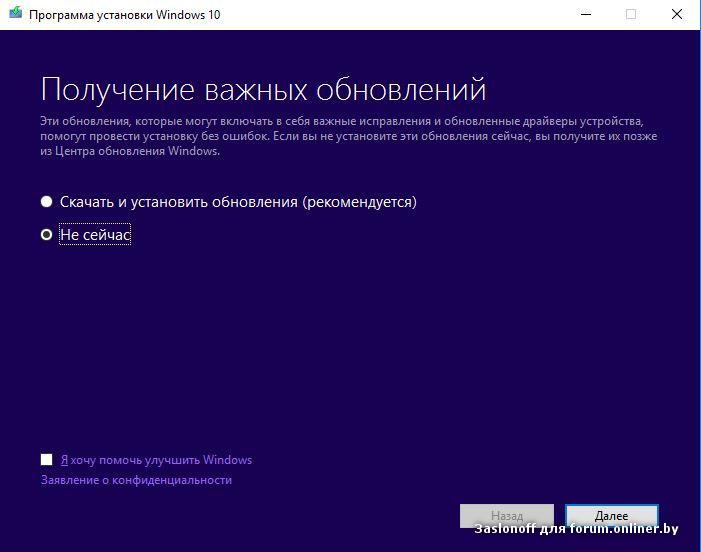Select 'Скачать и установить обновления' radio button
The image size is (701, 552).
pos(46,202)
